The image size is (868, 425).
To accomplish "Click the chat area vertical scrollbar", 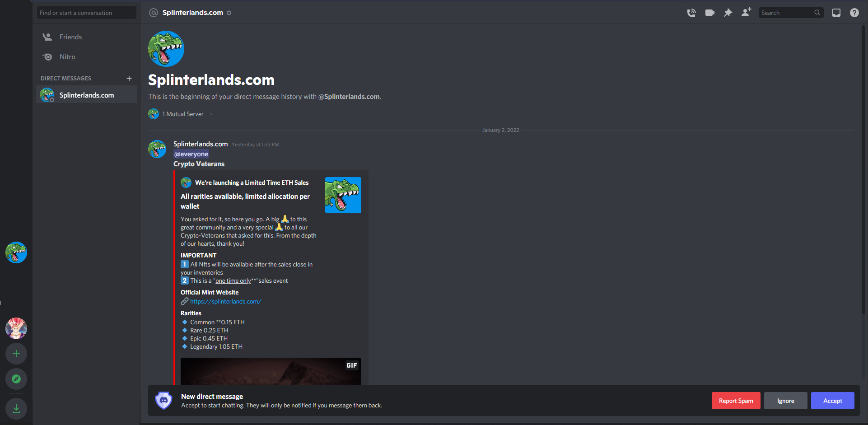I will click(x=864, y=169).
